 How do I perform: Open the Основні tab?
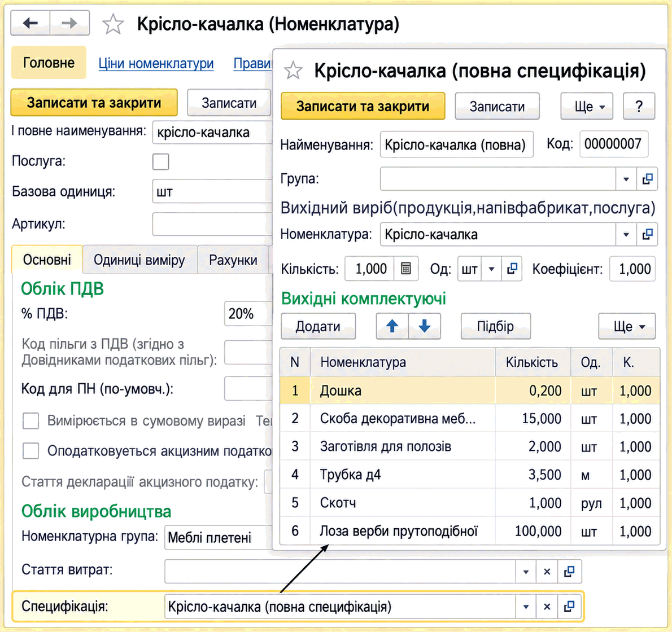pos(47,260)
